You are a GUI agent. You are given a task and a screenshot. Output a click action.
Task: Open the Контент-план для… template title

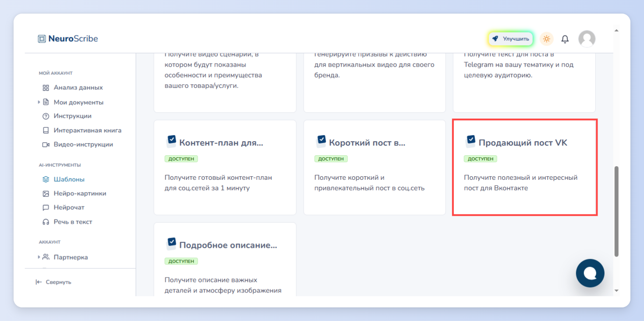click(x=221, y=143)
